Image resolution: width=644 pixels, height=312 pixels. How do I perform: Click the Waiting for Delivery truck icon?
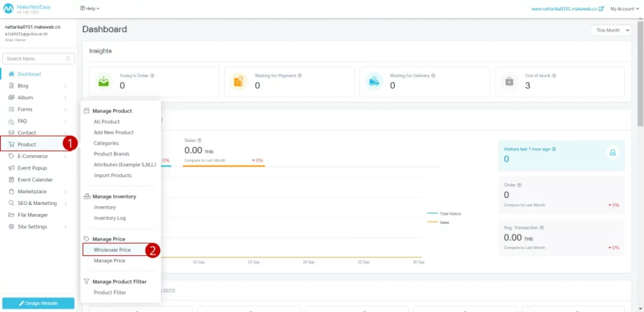click(x=374, y=82)
